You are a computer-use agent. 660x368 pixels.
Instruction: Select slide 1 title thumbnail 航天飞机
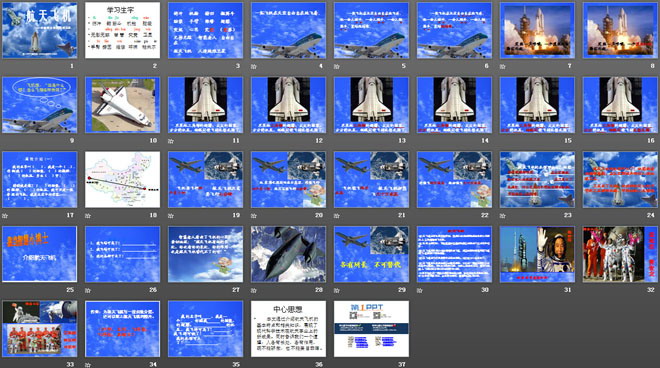tap(40, 30)
